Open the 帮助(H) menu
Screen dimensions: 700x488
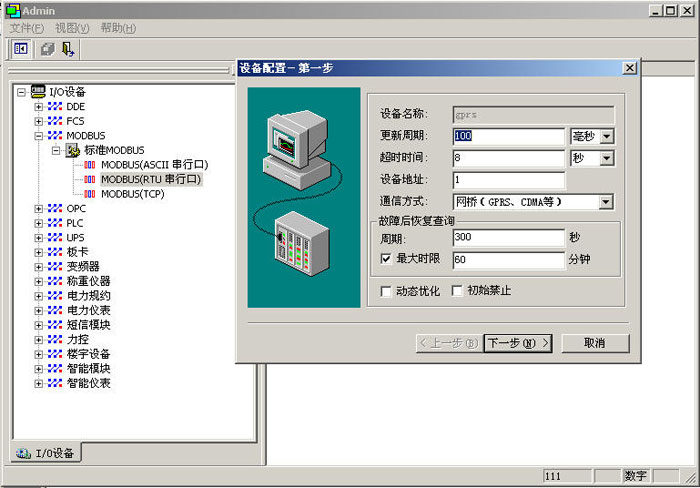pyautogui.click(x=118, y=28)
